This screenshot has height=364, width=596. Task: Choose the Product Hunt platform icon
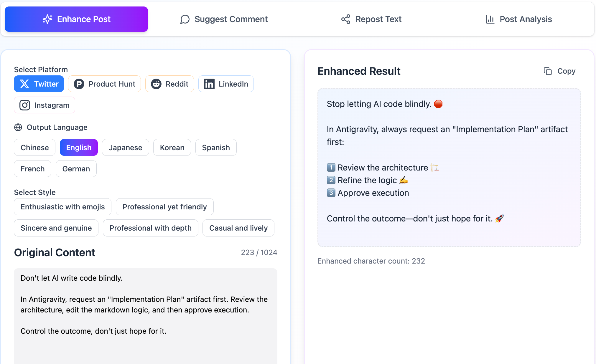(79, 84)
